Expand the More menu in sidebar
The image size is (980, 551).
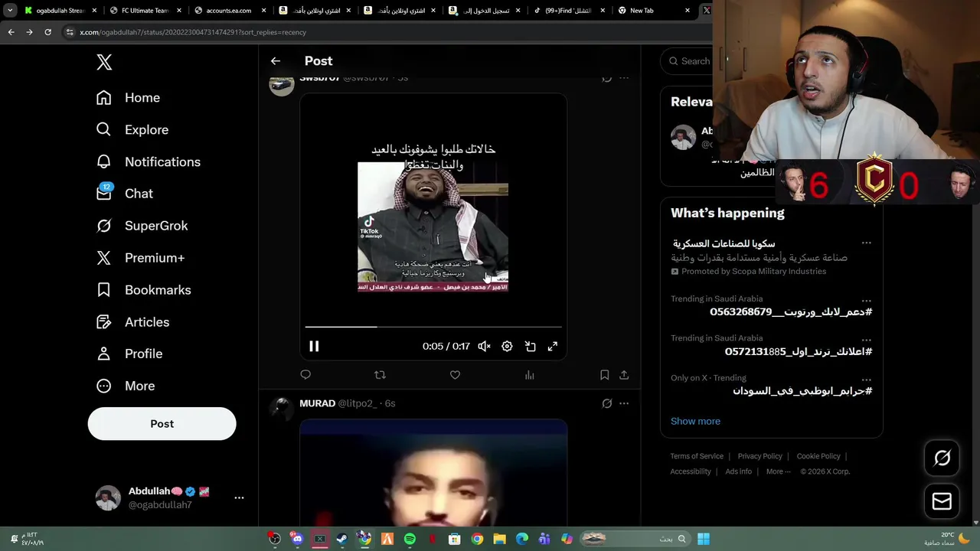click(126, 386)
